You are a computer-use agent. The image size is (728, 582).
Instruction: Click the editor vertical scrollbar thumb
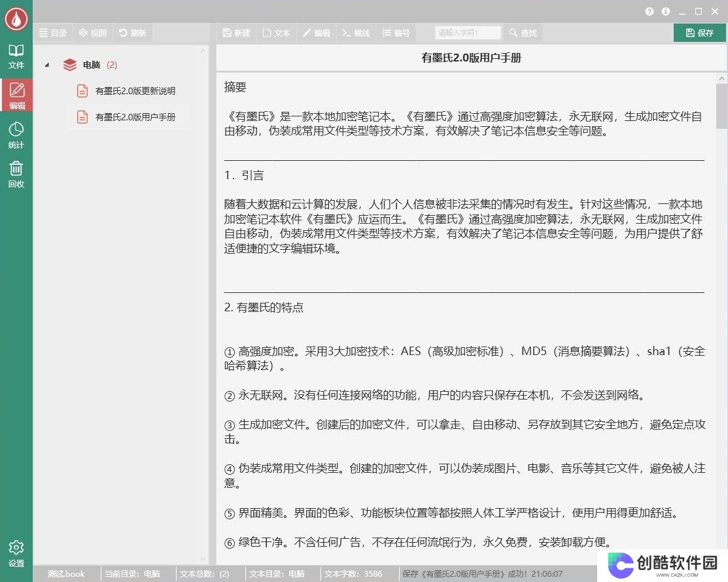pyautogui.click(x=721, y=106)
